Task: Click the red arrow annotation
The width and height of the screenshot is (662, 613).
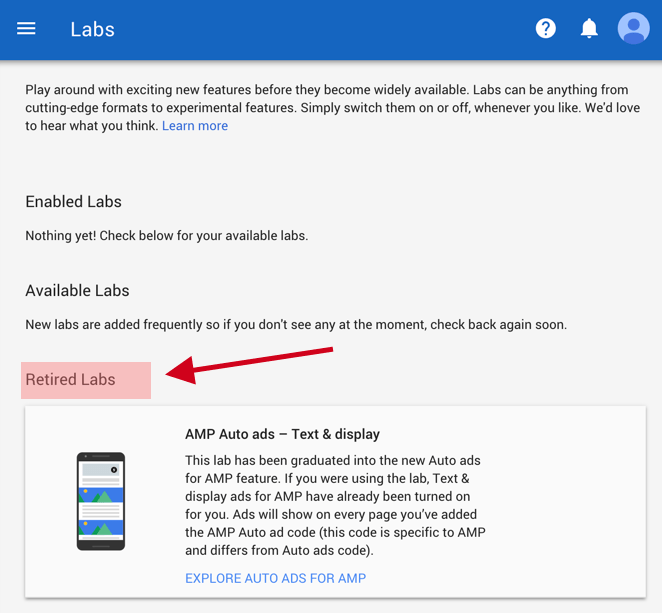Action: click(x=250, y=361)
